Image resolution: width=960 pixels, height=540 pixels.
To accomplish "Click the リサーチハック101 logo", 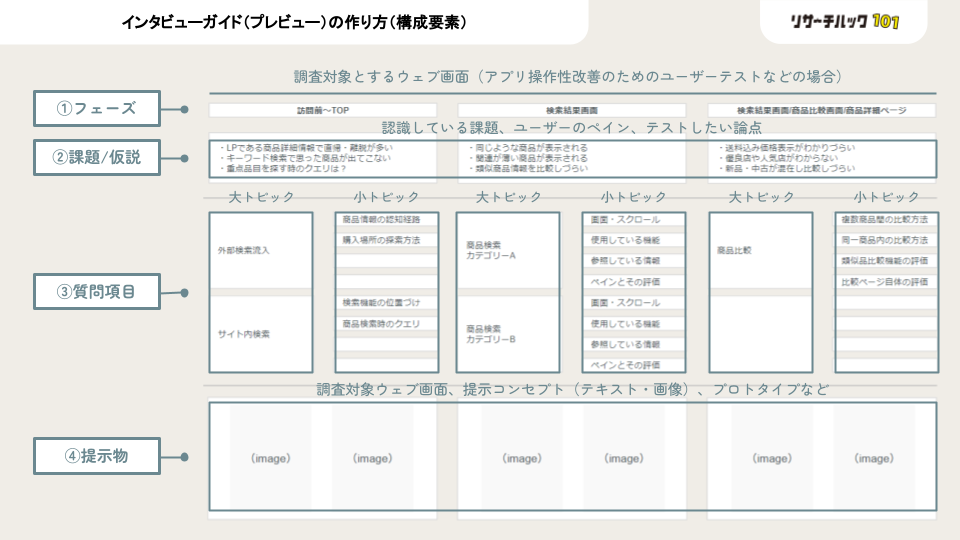I will click(844, 21).
